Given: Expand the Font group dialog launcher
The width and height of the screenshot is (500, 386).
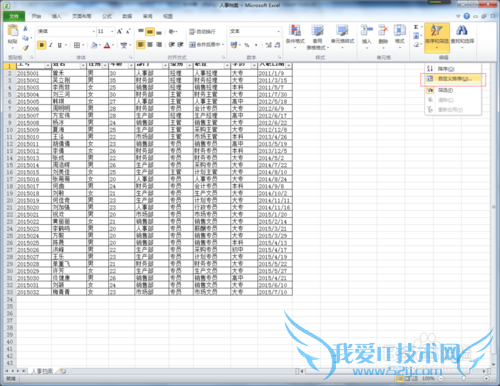Looking at the screenshot, I should [x=130, y=57].
